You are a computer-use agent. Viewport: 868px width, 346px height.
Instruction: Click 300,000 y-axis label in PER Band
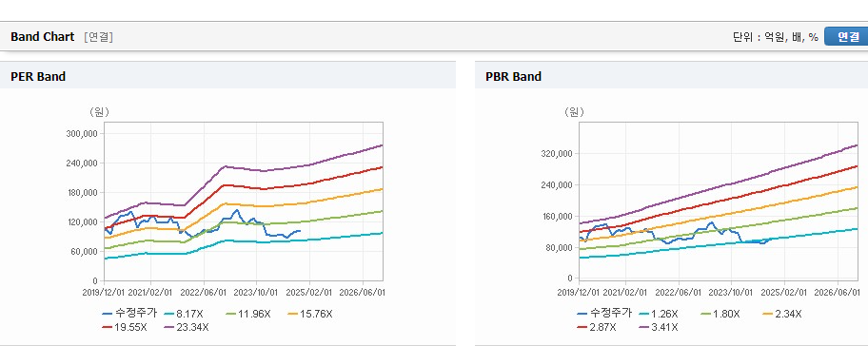pos(82,134)
